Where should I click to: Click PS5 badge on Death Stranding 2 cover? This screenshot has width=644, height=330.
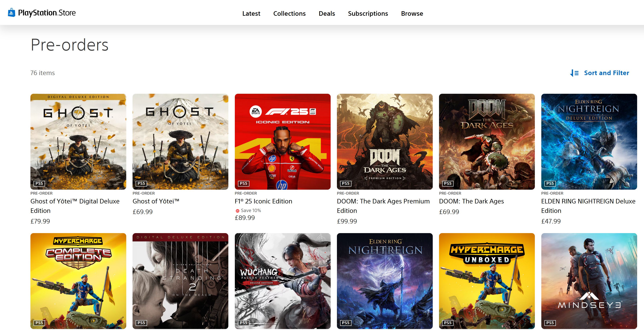pos(141,323)
